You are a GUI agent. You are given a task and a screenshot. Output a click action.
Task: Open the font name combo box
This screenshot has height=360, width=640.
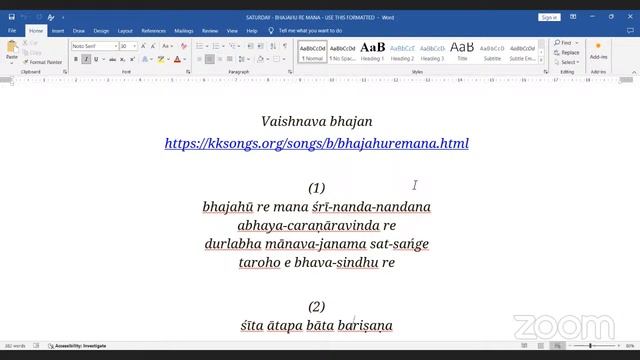(x=95, y=46)
